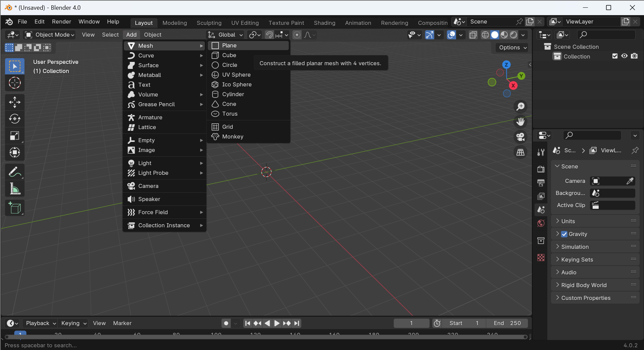Toggle camera view icon in viewport
Screen dimensions: 644x350
click(520, 137)
